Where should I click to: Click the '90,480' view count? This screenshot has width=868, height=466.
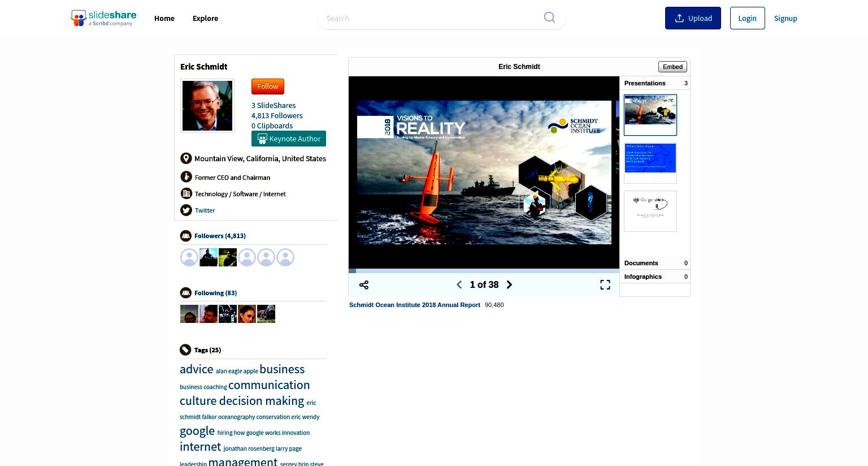494,305
